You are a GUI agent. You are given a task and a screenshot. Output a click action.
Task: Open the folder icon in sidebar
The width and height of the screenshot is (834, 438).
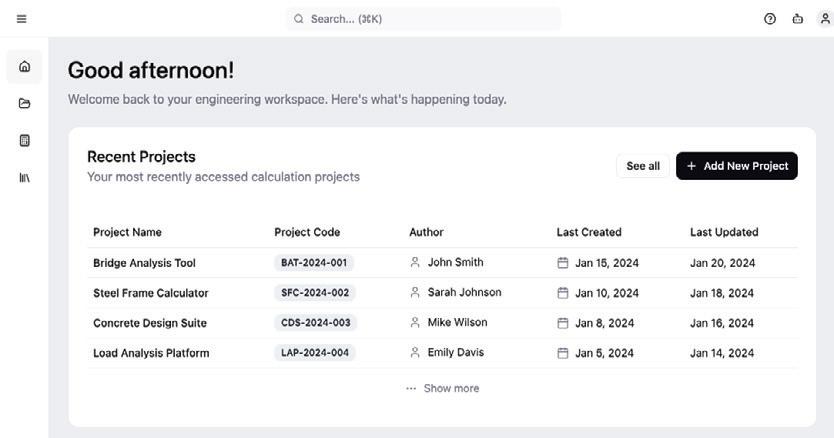pyautogui.click(x=25, y=103)
